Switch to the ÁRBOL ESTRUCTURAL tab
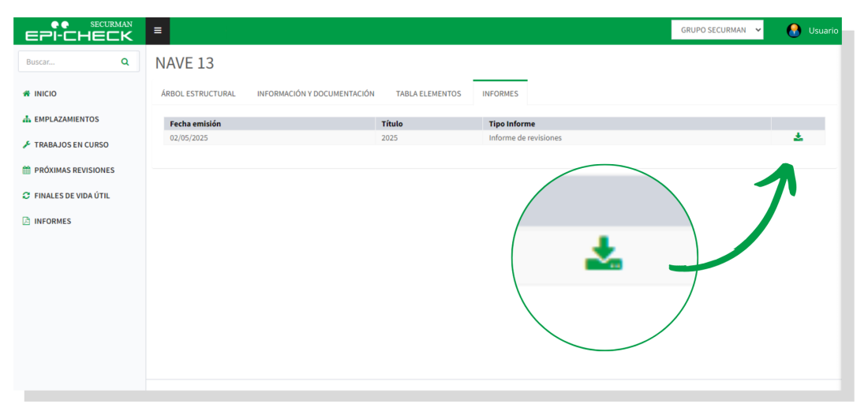Screen dimensions: 868x419 click(198, 94)
